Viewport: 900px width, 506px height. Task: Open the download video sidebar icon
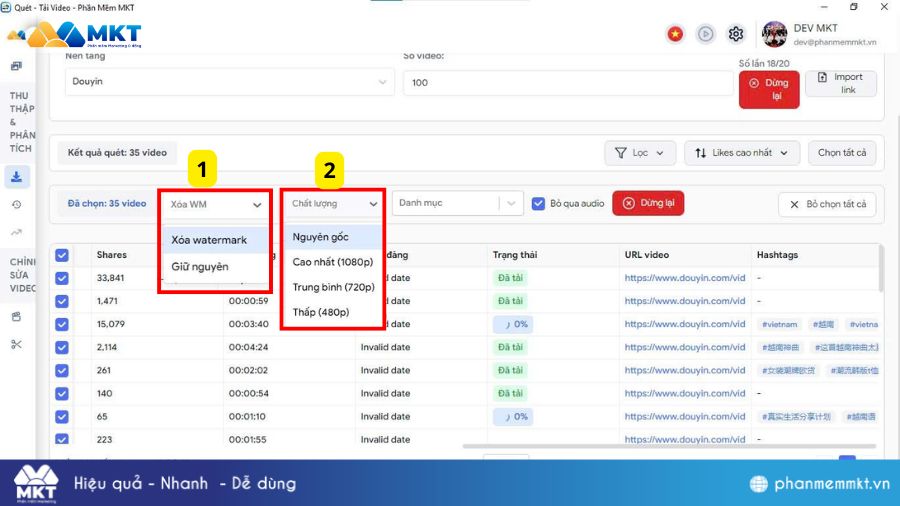click(17, 177)
